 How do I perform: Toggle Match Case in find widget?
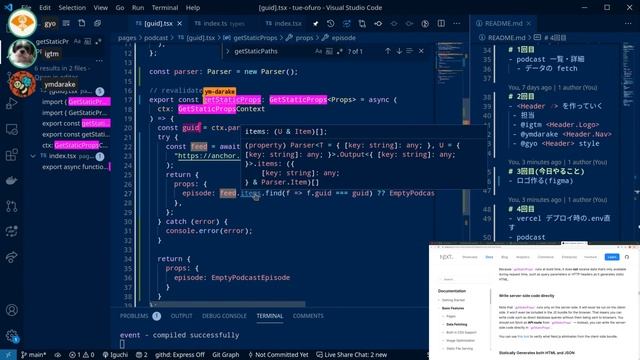coord(318,51)
